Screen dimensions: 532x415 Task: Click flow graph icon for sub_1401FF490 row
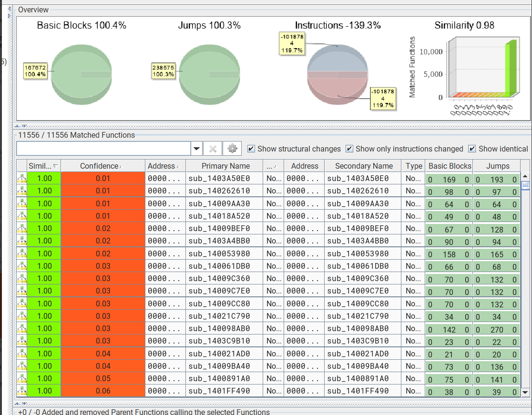click(21, 391)
